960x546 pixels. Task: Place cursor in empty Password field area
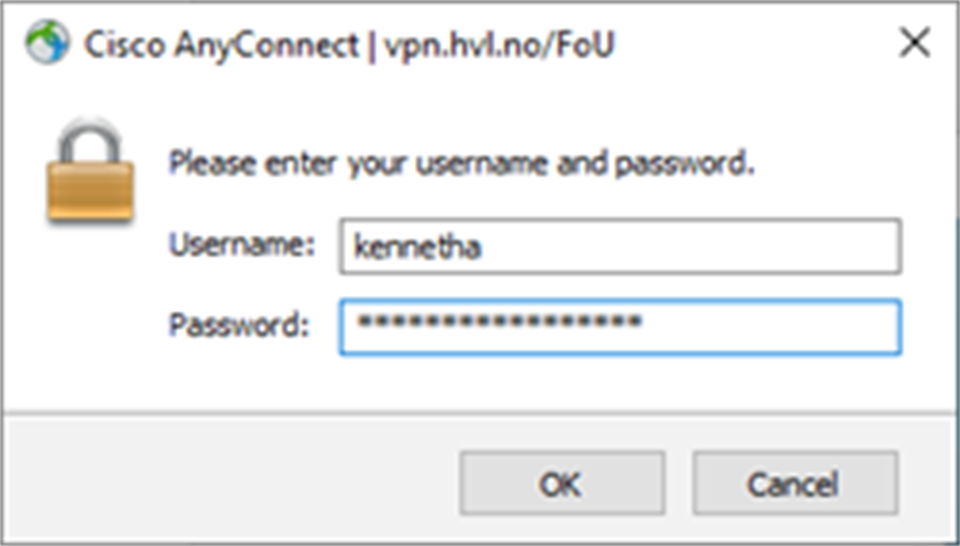tap(780, 326)
